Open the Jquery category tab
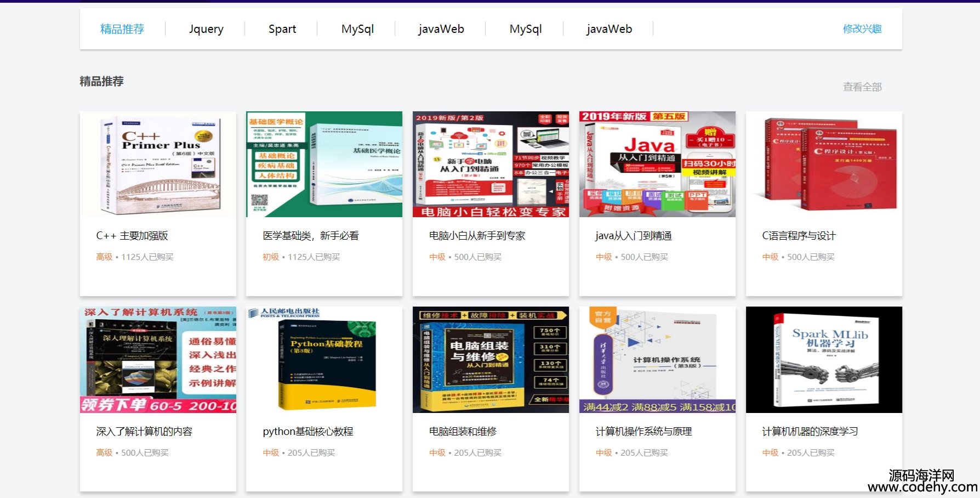The height and width of the screenshot is (498, 980). coord(206,29)
